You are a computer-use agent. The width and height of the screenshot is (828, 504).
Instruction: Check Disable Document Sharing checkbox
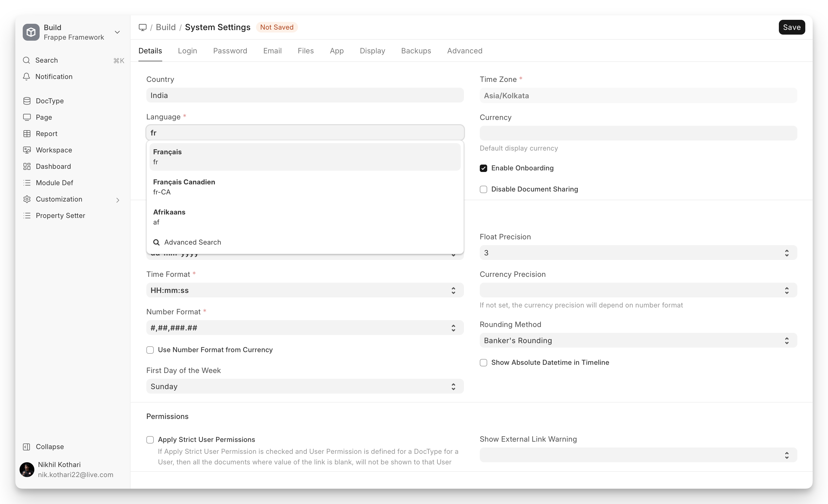tap(483, 189)
